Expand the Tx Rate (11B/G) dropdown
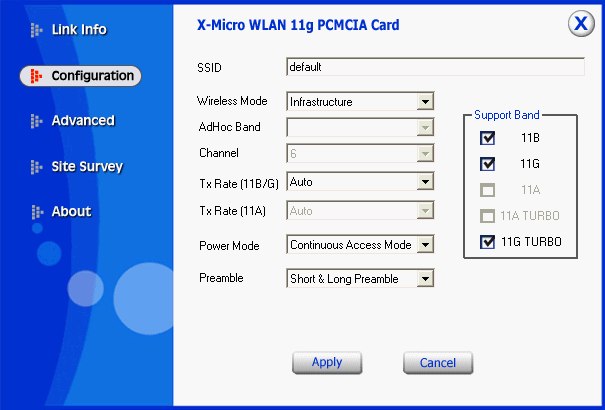The image size is (605, 410). [x=425, y=182]
